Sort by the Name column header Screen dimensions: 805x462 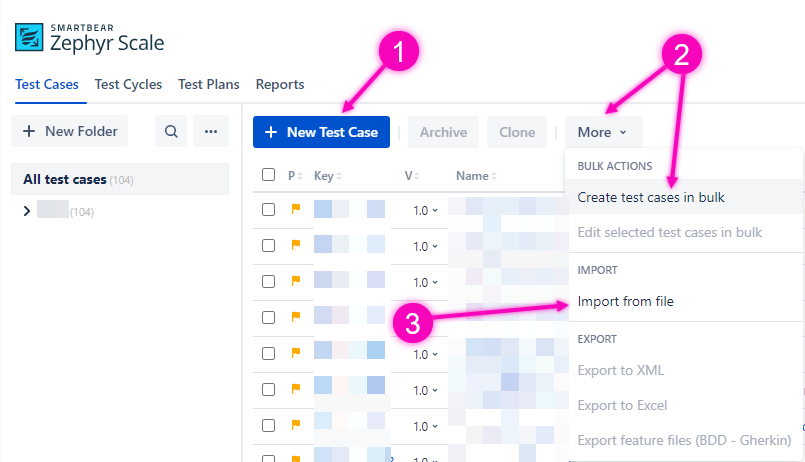pos(475,176)
